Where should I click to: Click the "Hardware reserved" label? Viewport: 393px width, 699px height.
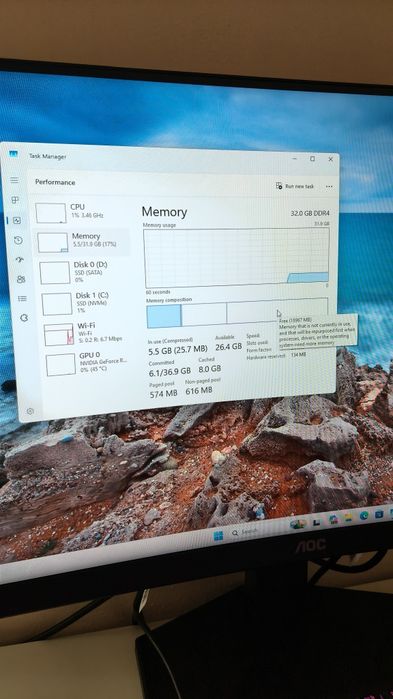266,357
